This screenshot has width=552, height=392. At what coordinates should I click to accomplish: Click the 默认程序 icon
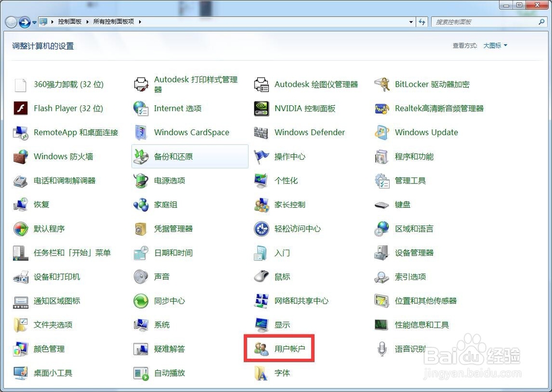click(20, 229)
